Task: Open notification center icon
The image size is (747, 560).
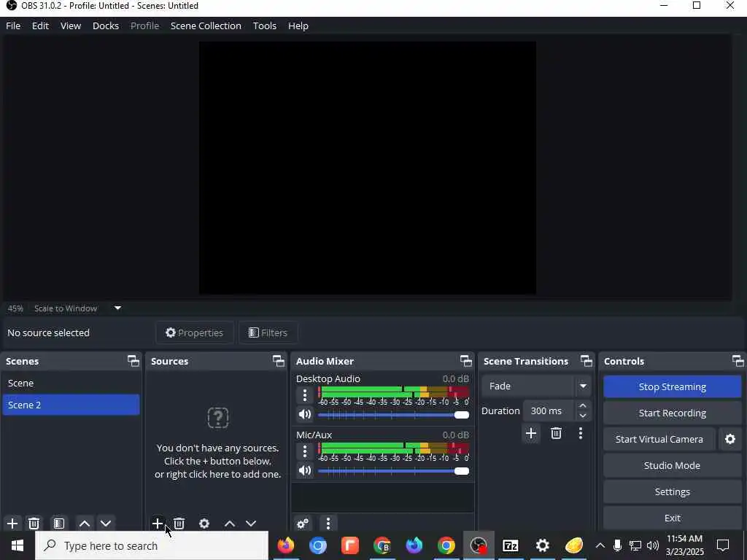Action: pyautogui.click(x=723, y=545)
